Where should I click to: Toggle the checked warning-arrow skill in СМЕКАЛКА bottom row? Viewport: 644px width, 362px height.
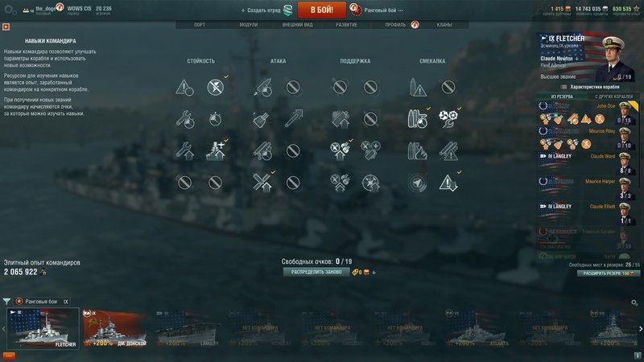[x=448, y=183]
